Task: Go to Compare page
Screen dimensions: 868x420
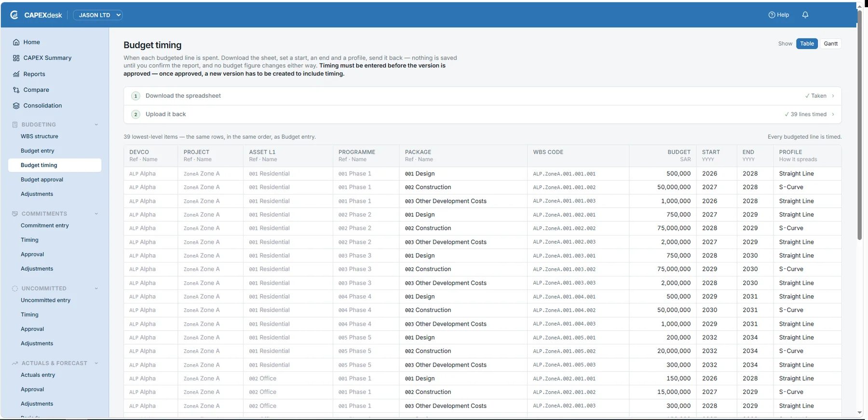Action: [36, 90]
